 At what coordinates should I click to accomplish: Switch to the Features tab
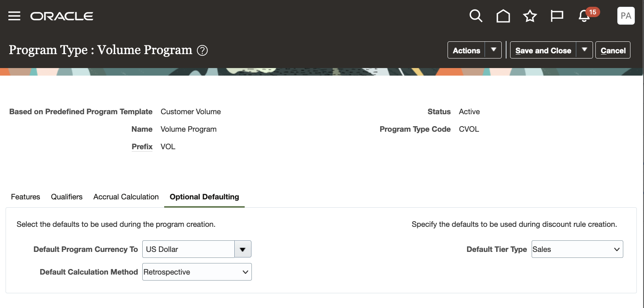(x=26, y=197)
